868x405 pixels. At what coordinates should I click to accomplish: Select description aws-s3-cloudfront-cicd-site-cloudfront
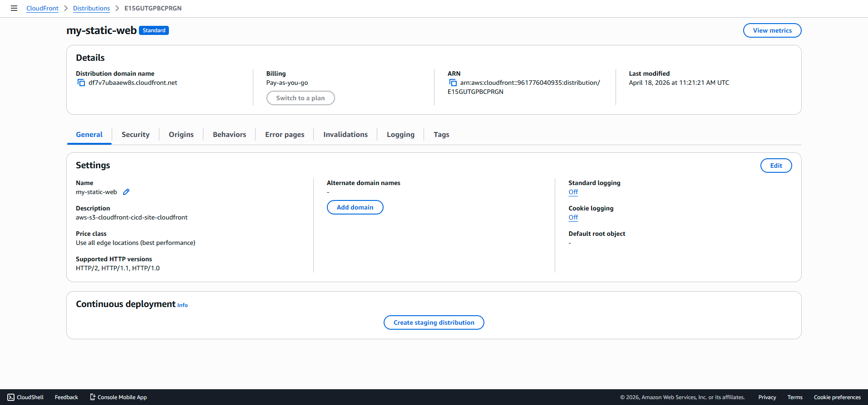132,217
